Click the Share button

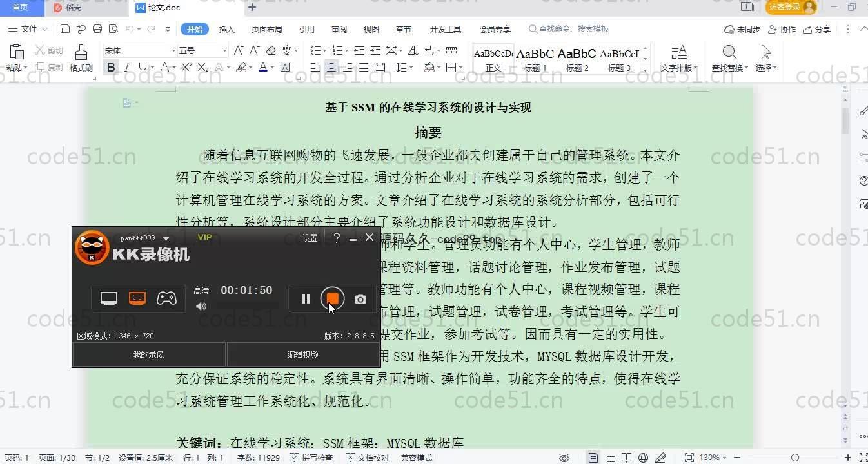[x=817, y=29]
